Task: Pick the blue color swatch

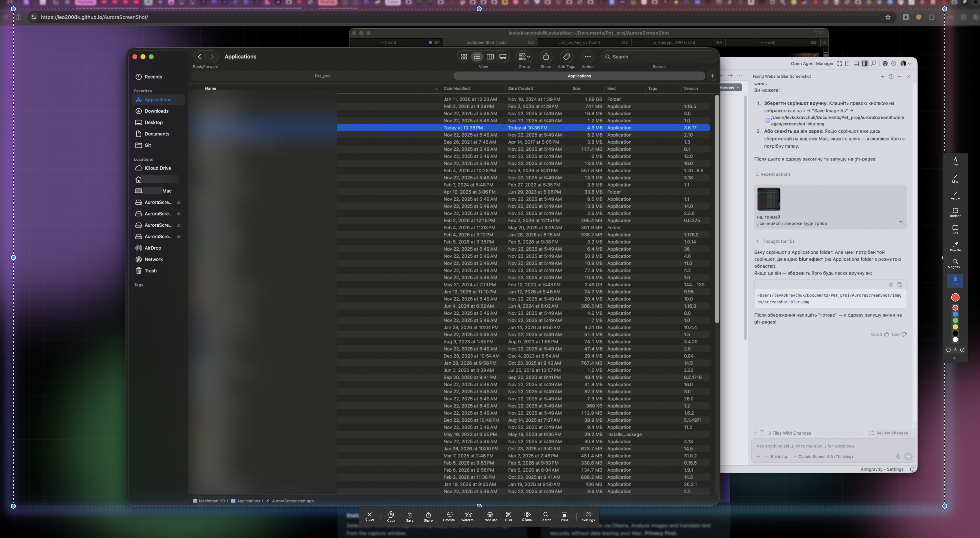Action: pos(955,314)
